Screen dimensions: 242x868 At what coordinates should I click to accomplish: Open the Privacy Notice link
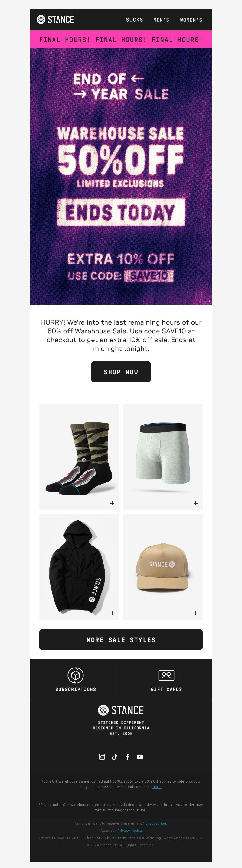tap(129, 831)
